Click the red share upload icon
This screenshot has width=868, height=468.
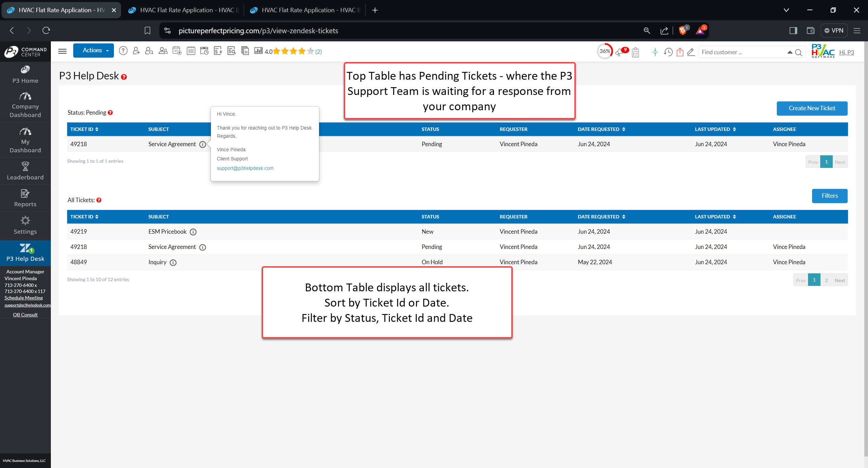pos(680,52)
